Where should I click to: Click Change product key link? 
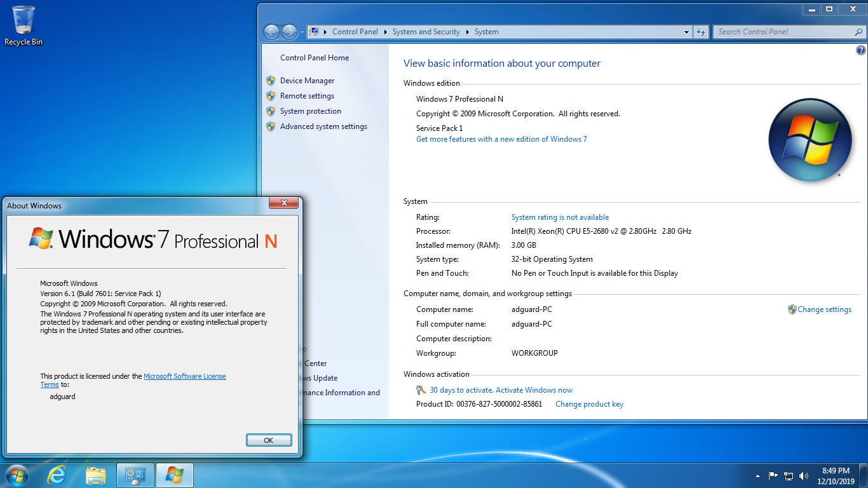[589, 404]
